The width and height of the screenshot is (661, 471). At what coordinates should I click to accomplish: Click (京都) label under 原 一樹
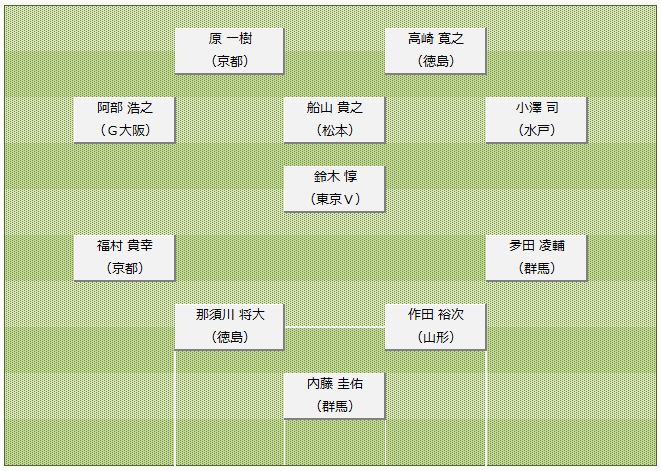click(x=230, y=61)
